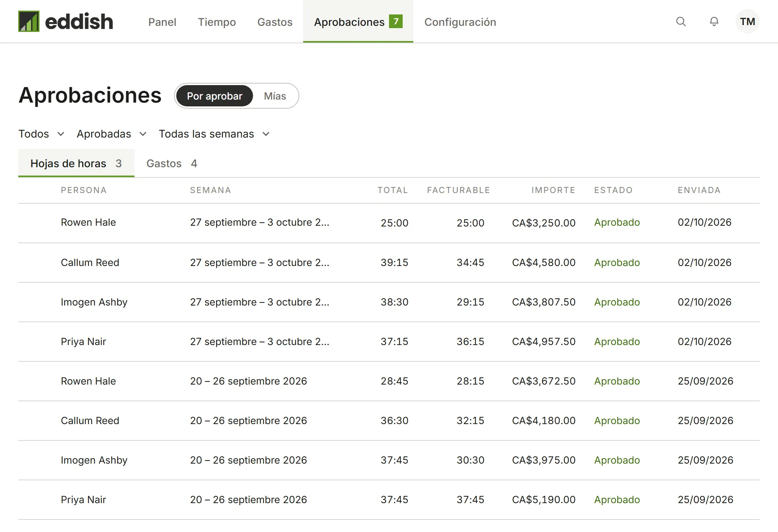The height and width of the screenshot is (532, 778).
Task: Click the billable 32:15 cell
Action: pos(470,420)
